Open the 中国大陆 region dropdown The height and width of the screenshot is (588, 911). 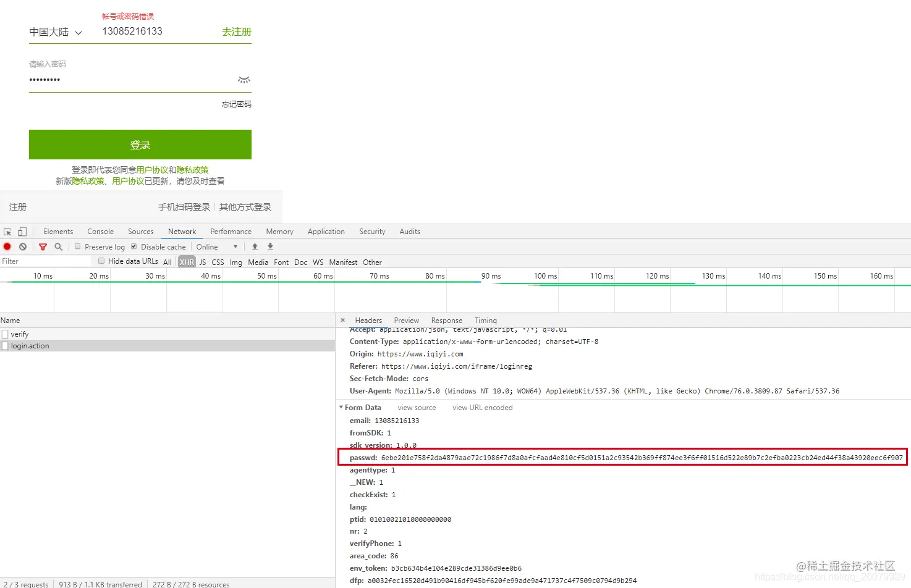pyautogui.click(x=56, y=32)
